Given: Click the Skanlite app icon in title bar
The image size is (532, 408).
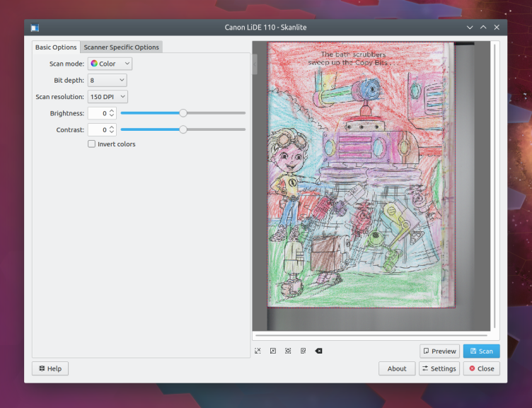Looking at the screenshot, I should click(x=35, y=28).
